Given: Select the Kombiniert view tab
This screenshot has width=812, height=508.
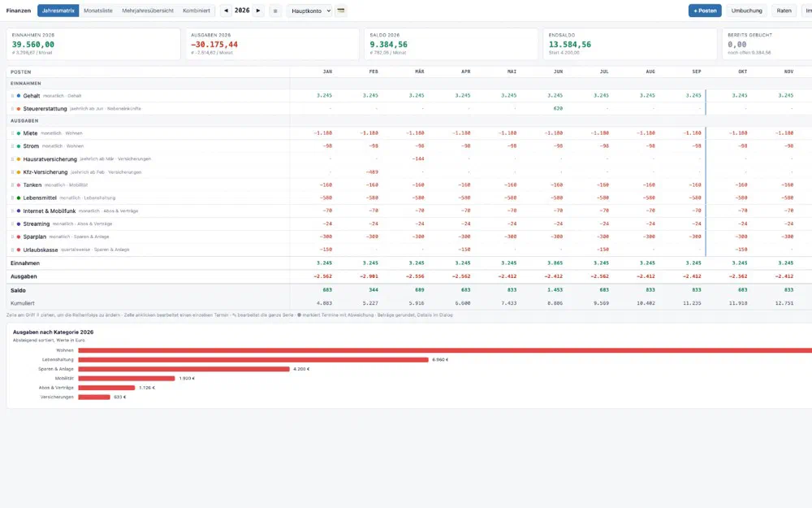Looking at the screenshot, I should pos(197,11).
